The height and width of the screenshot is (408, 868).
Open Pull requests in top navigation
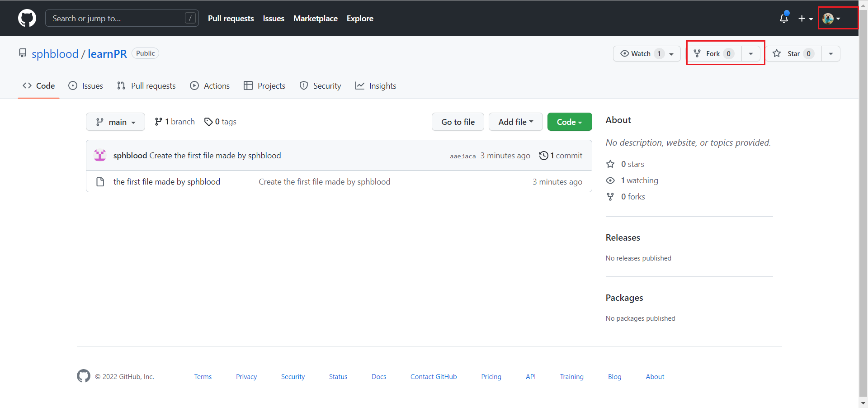(231, 19)
